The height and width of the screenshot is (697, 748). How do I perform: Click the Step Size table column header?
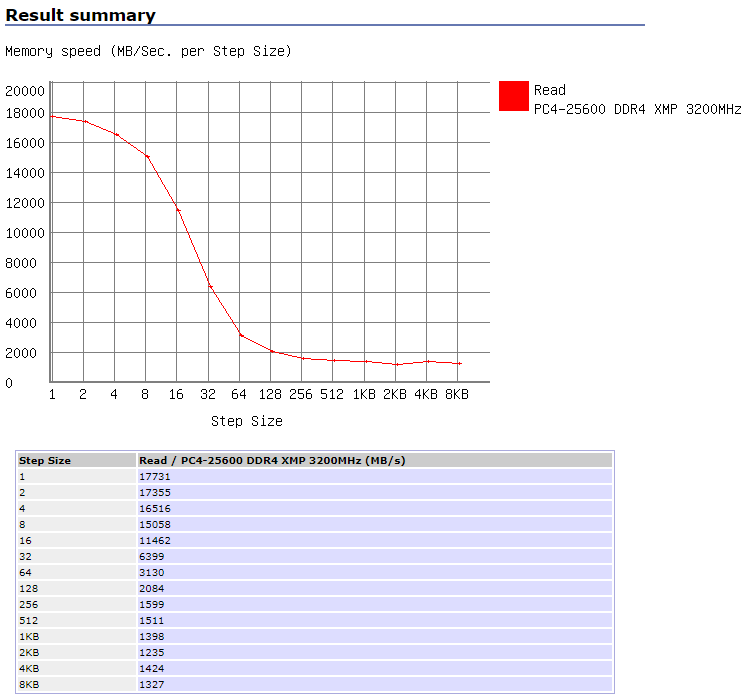tap(45, 460)
